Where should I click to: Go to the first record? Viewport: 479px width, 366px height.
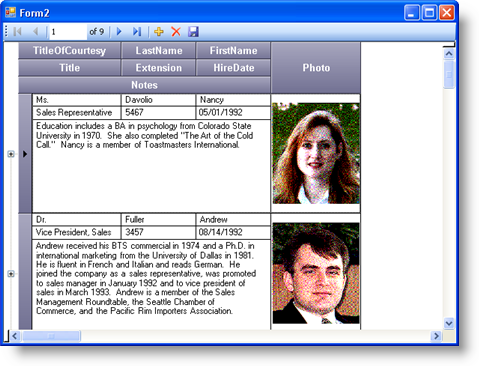tap(18, 32)
